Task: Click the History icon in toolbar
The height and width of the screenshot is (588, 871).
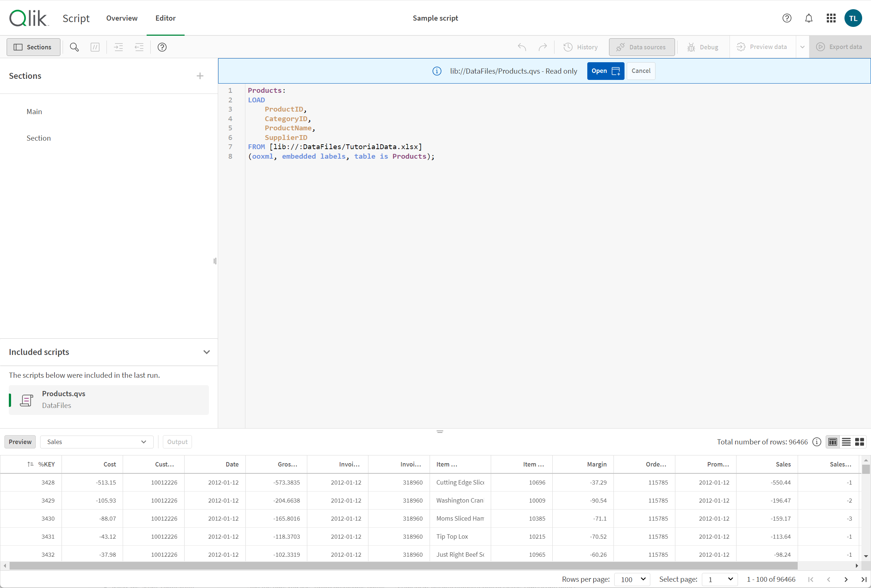Action: [569, 47]
